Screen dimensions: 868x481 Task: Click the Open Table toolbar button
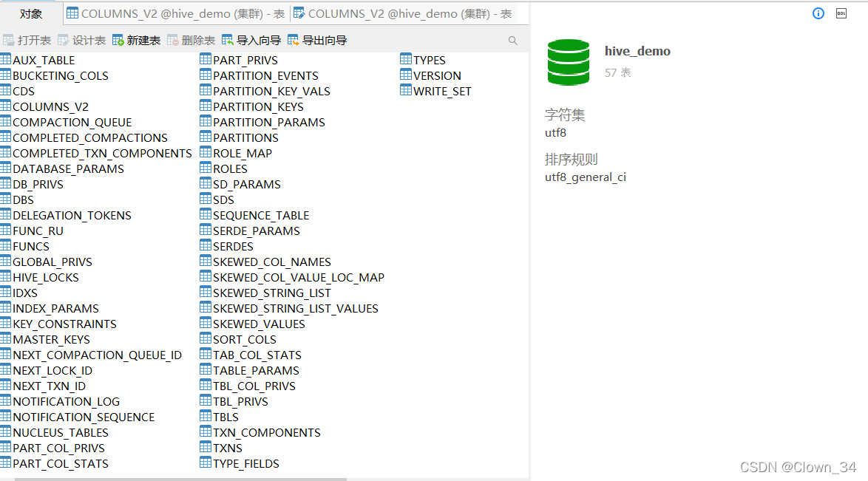[x=27, y=41]
